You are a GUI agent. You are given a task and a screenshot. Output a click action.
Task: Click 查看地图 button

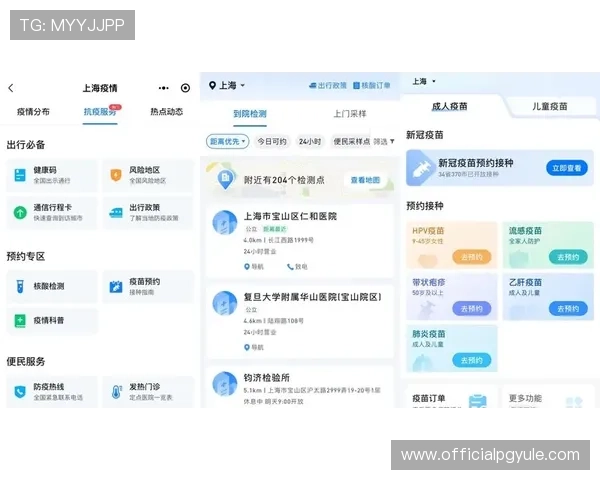365,180
